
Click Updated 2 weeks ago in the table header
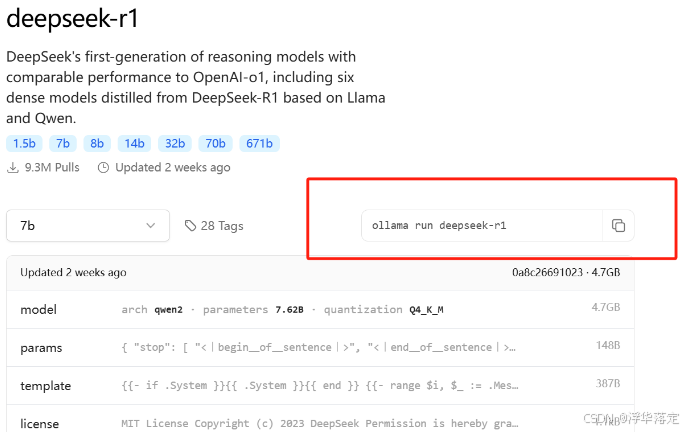(73, 273)
